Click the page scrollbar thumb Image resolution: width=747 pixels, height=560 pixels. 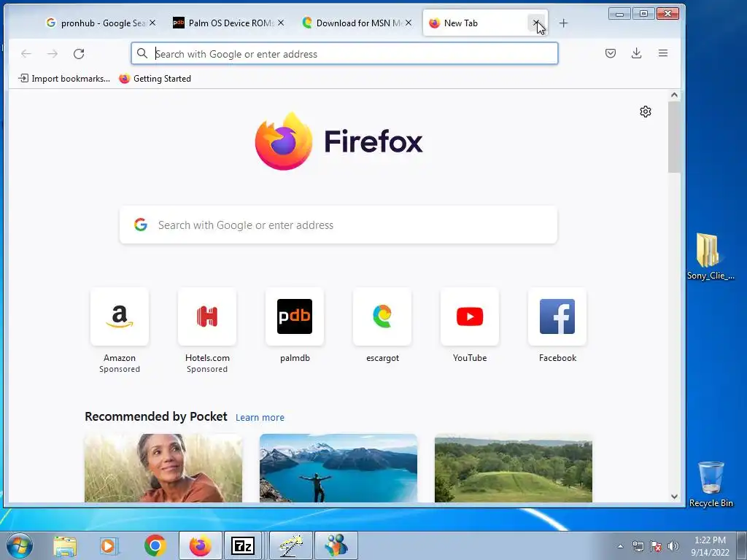pos(674,137)
